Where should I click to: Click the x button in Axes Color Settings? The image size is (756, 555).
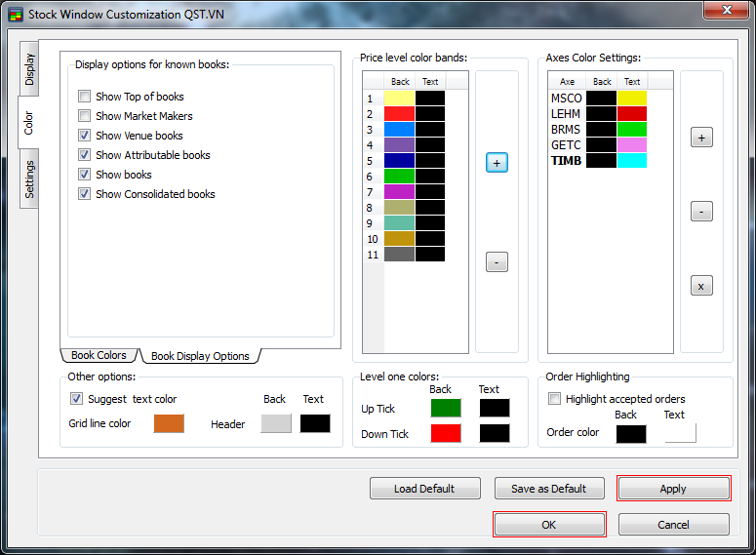pyautogui.click(x=701, y=286)
